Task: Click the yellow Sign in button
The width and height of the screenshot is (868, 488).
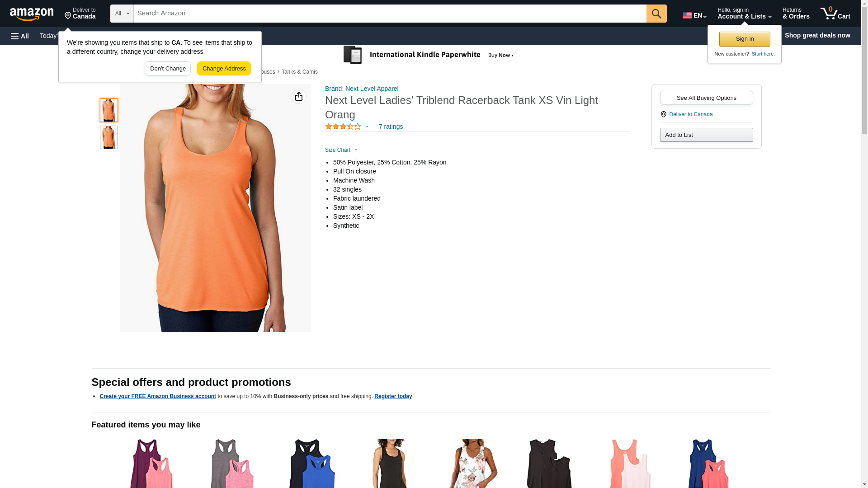Action: coord(745,39)
